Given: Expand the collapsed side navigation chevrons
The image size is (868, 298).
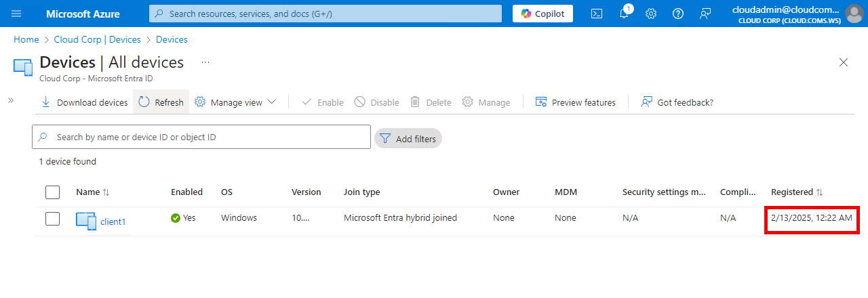Looking at the screenshot, I should [x=11, y=100].
